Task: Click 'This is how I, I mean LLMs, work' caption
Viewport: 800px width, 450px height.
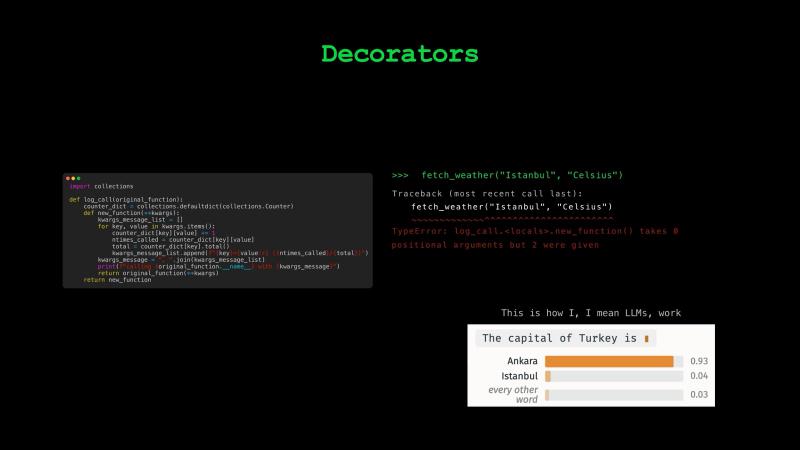Action: tap(591, 313)
